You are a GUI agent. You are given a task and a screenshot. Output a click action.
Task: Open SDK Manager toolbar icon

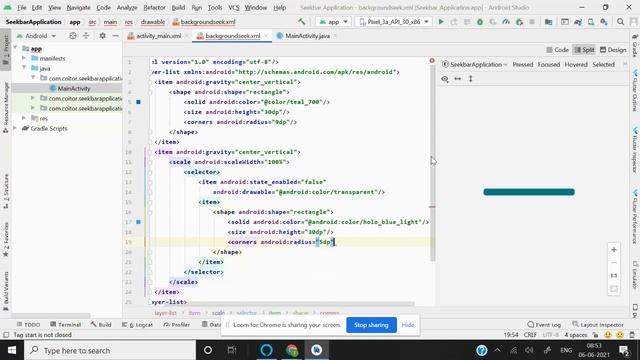604,22
